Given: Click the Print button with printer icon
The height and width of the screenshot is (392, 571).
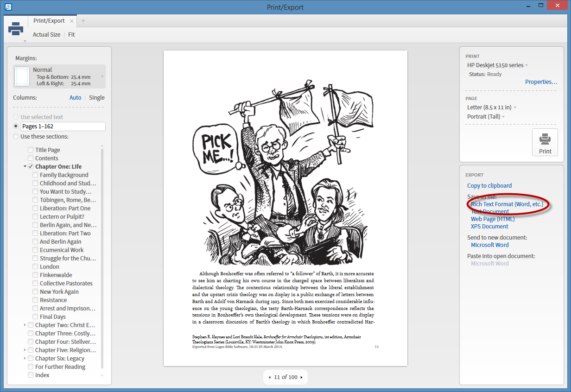Looking at the screenshot, I should pos(545,143).
